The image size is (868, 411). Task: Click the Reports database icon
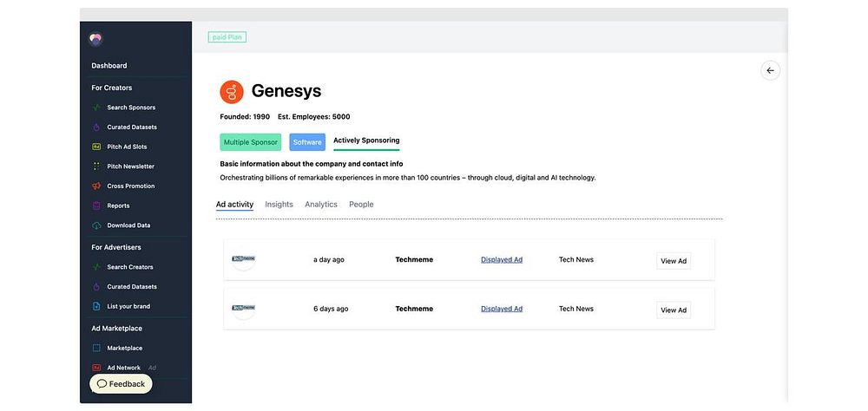[x=96, y=205]
